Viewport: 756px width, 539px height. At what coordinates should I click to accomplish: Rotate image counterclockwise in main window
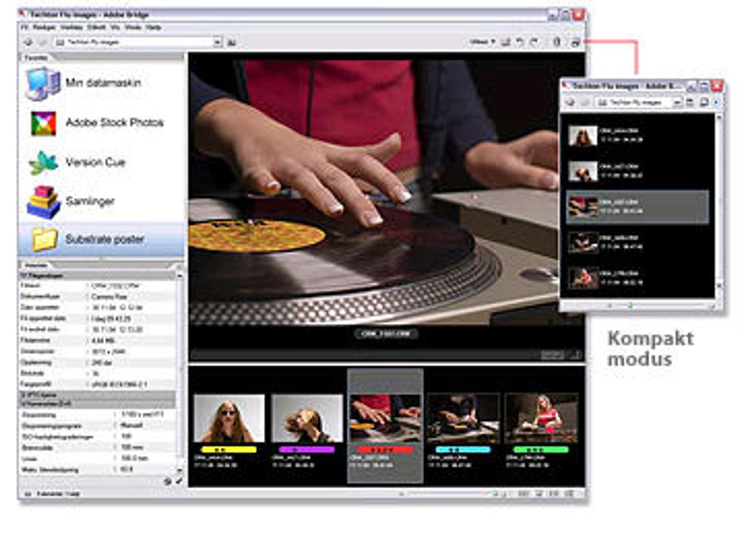tap(520, 42)
